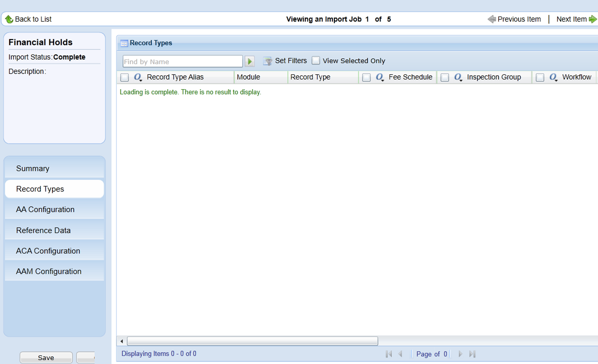Image resolution: width=598 pixels, height=364 pixels.
Task: Enable the View Selected Only checkbox
Action: 316,61
